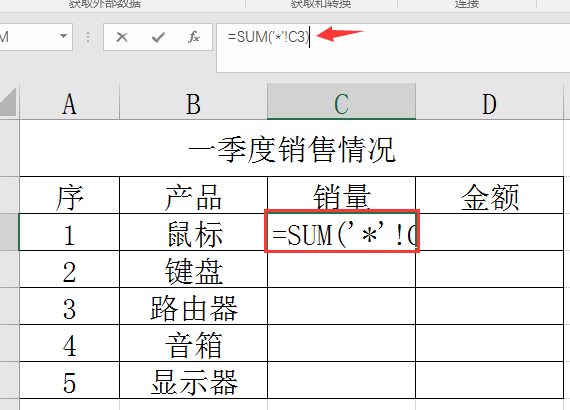Click the formula bar resize dots handle
570x410 pixels.
pos(88,37)
